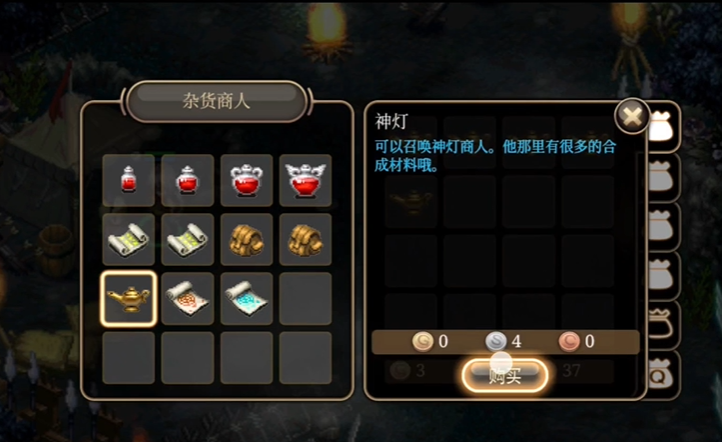Image resolution: width=722 pixels, height=442 pixels.
Task: Switch to the third bag tab
Action: click(x=664, y=227)
